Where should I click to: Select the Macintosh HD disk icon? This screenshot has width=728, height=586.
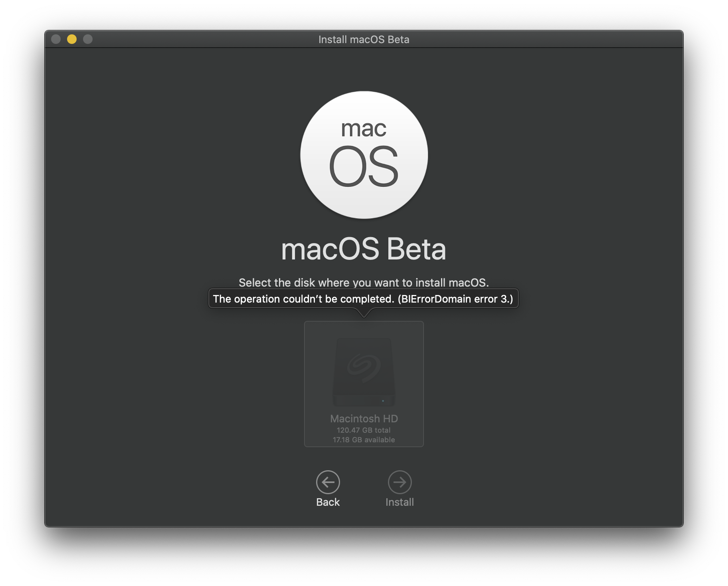point(364,372)
